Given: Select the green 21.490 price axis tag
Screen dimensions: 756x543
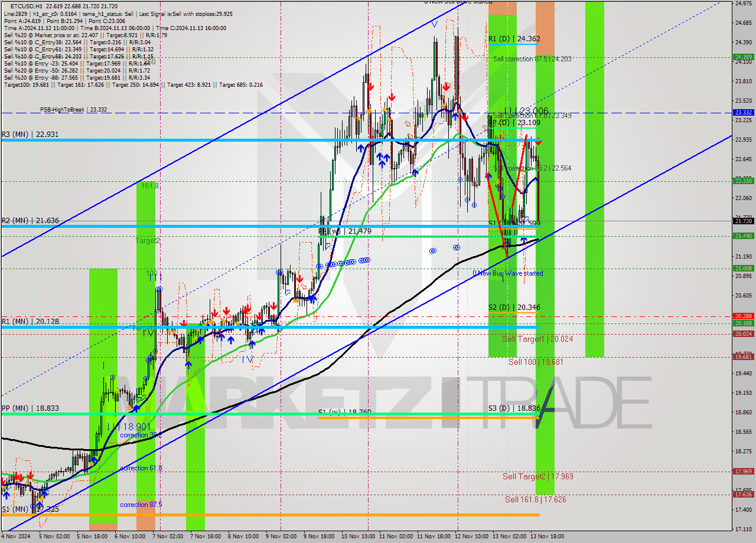Looking at the screenshot, I should (x=743, y=236).
